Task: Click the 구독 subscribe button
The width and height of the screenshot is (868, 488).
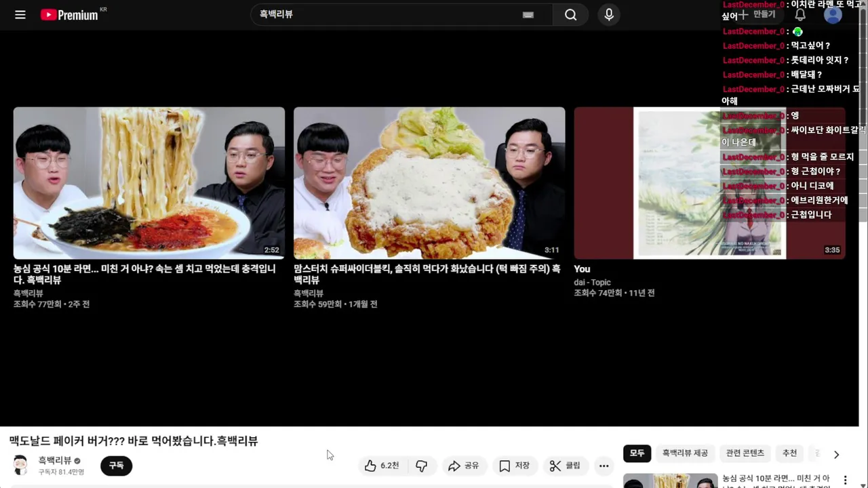Action: (116, 466)
